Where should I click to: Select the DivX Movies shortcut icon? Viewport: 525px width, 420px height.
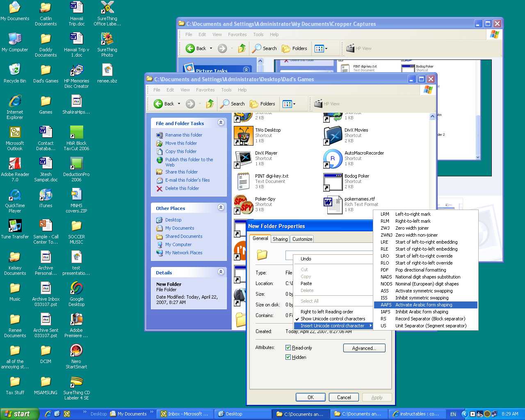pos(333,136)
